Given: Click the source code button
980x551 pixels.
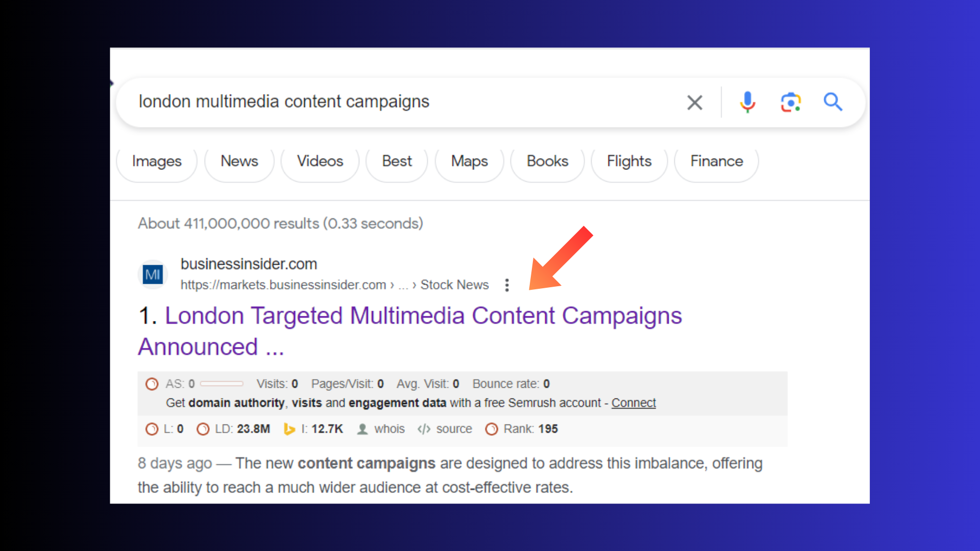Looking at the screenshot, I should click(x=444, y=429).
